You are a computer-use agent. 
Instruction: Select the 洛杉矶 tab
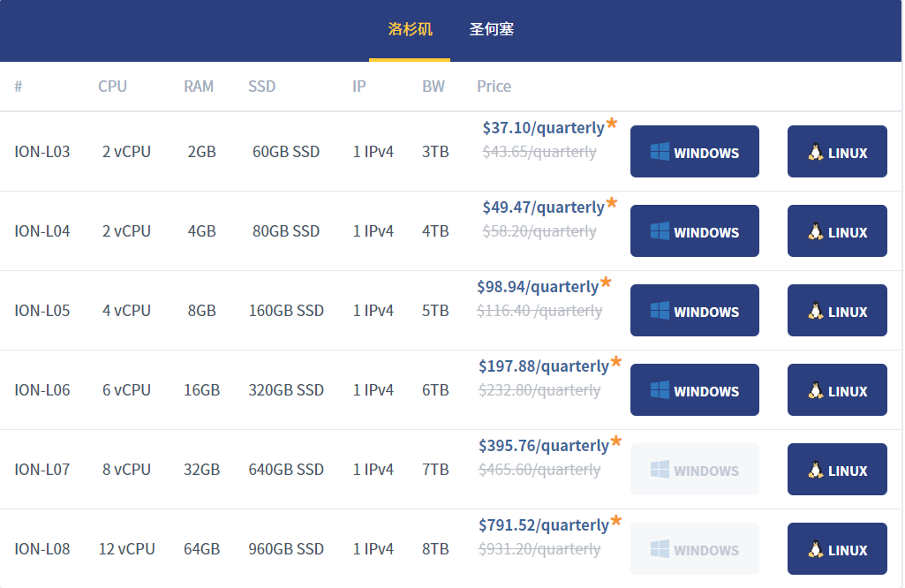409,29
